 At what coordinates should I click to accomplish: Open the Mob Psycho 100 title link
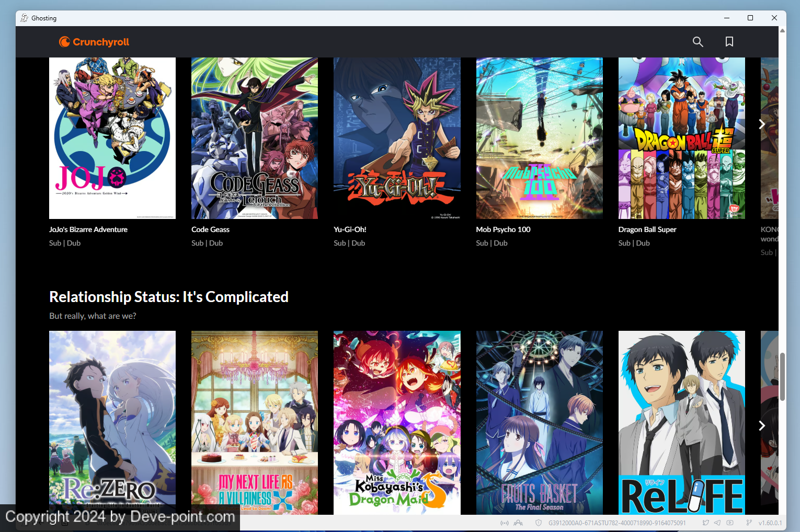pos(503,229)
